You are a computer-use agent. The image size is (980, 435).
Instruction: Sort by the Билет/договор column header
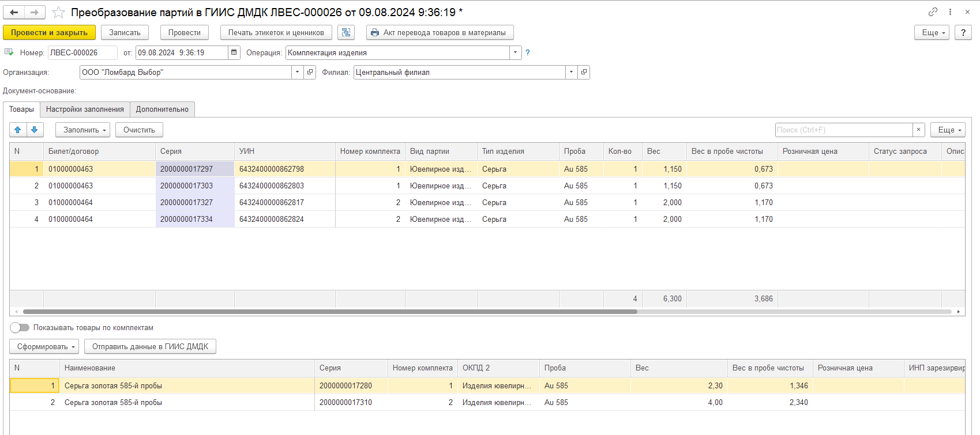click(x=99, y=151)
